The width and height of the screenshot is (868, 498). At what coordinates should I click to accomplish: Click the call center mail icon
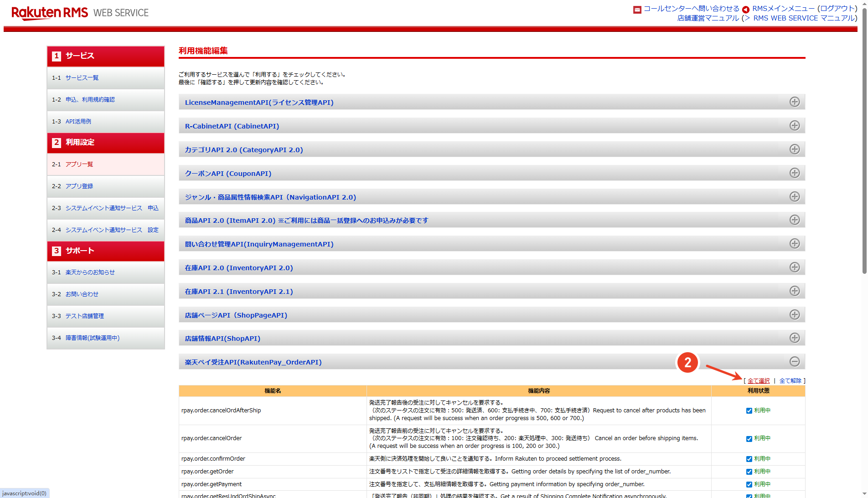pos(637,10)
